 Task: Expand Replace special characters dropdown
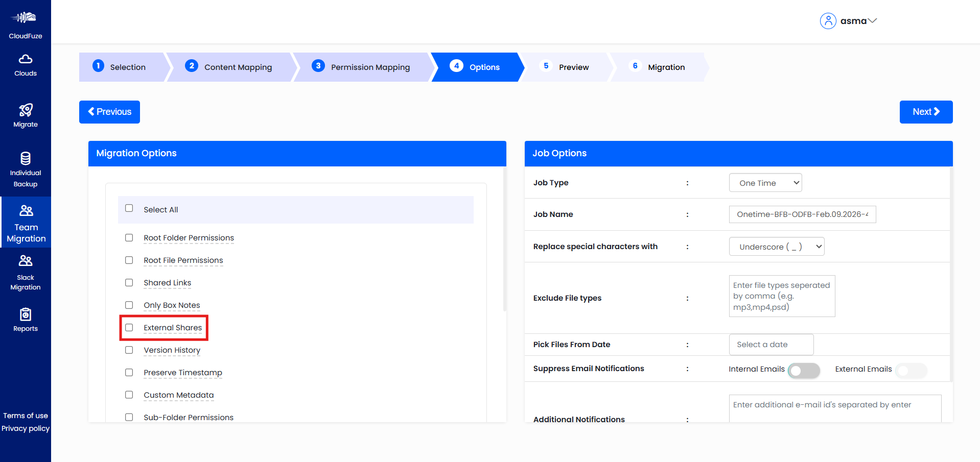click(x=776, y=247)
